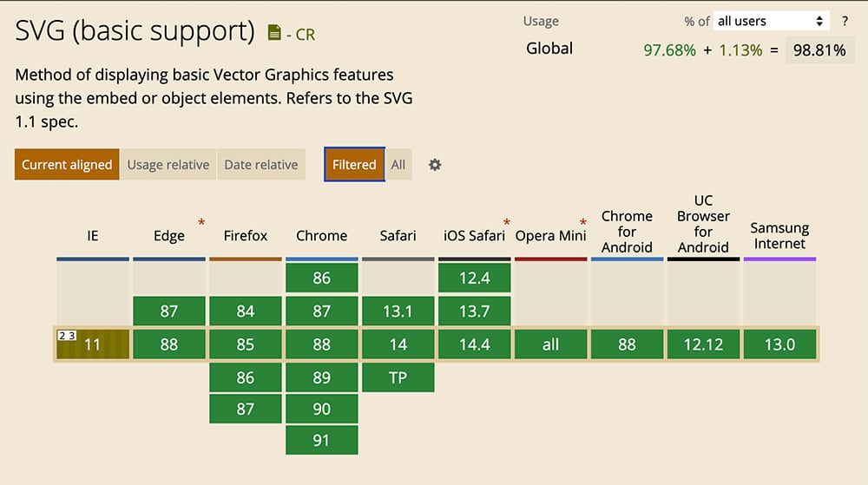868x485 pixels.
Task: Open the 'all users' usage dropdown
Action: tap(771, 21)
